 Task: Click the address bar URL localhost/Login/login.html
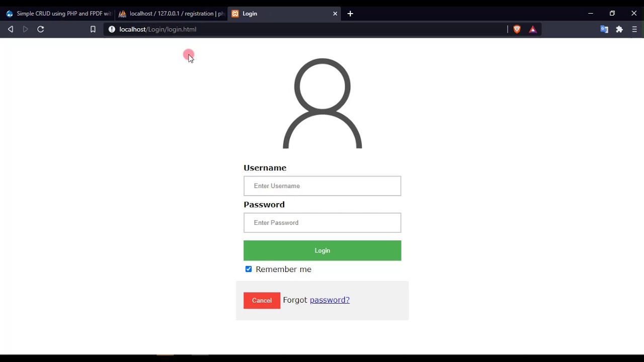click(x=158, y=29)
